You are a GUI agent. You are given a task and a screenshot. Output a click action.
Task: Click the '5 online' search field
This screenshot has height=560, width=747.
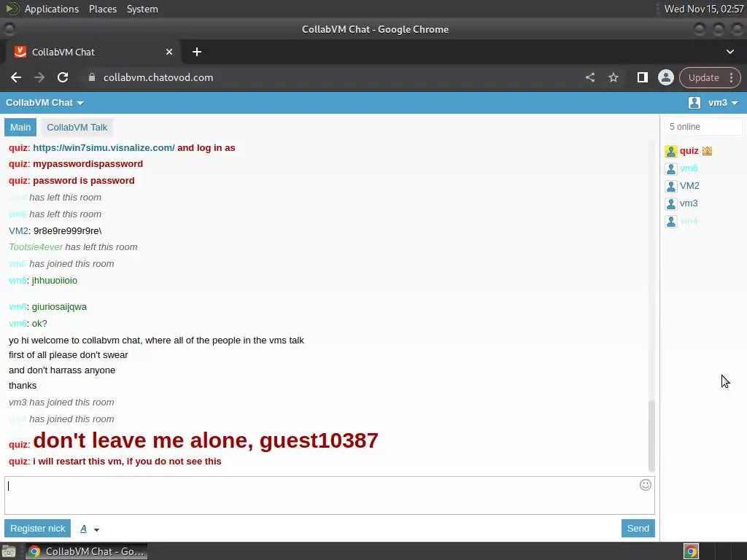click(x=703, y=127)
